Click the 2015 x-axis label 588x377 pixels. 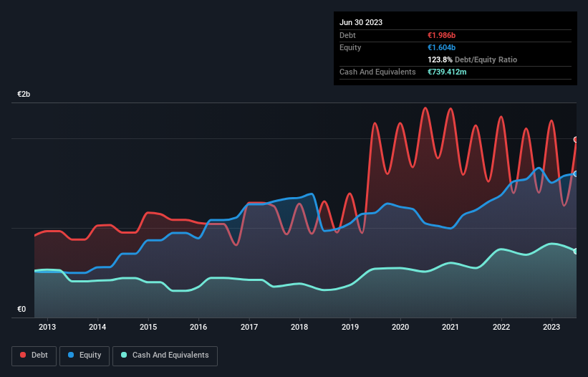coord(148,327)
